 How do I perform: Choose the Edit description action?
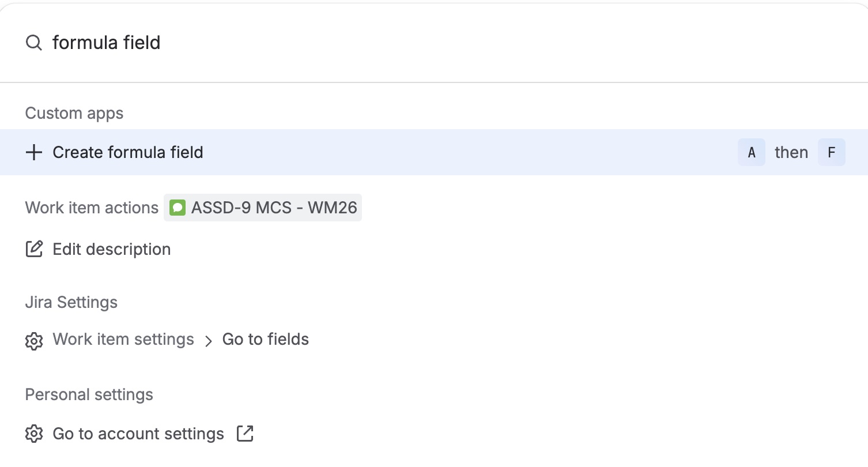[x=112, y=249]
